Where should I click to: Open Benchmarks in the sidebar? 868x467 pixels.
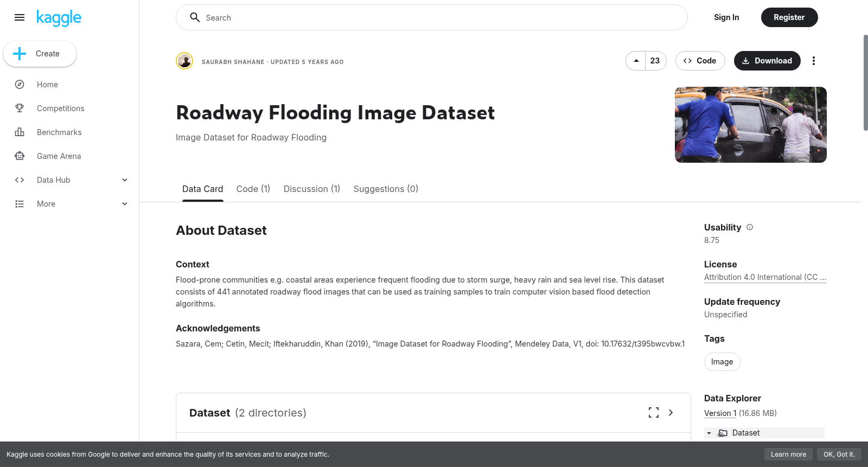[x=59, y=132]
